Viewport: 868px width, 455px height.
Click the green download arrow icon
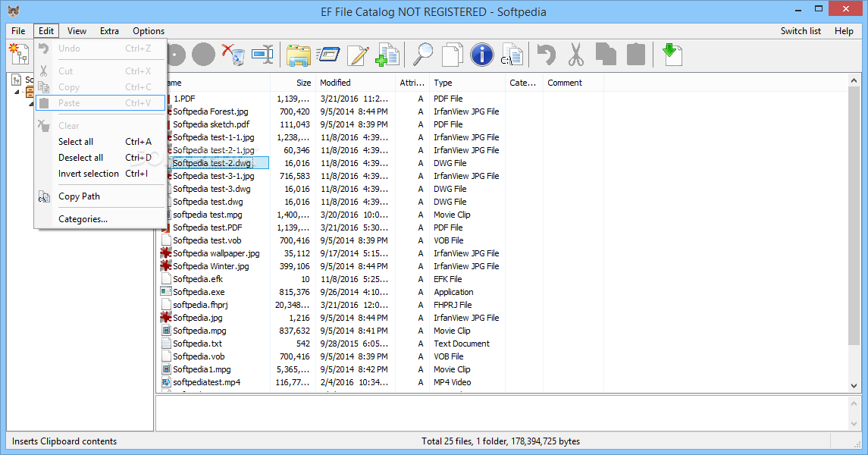[672, 55]
